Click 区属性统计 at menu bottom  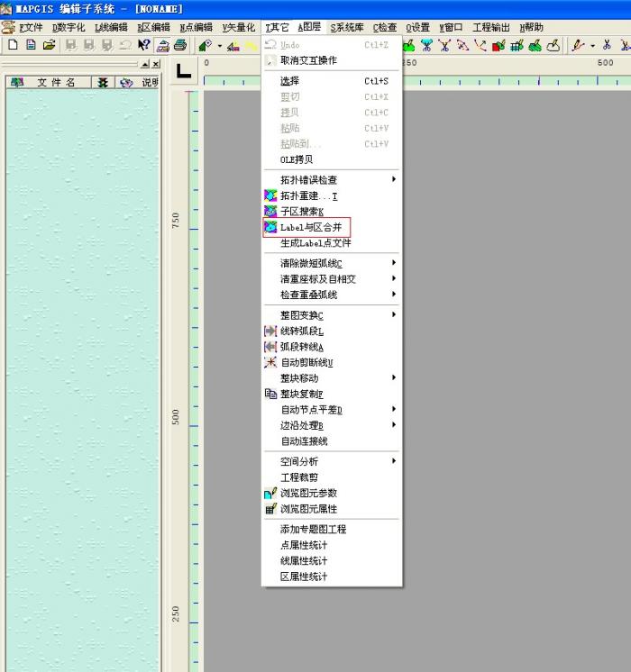coord(304,577)
